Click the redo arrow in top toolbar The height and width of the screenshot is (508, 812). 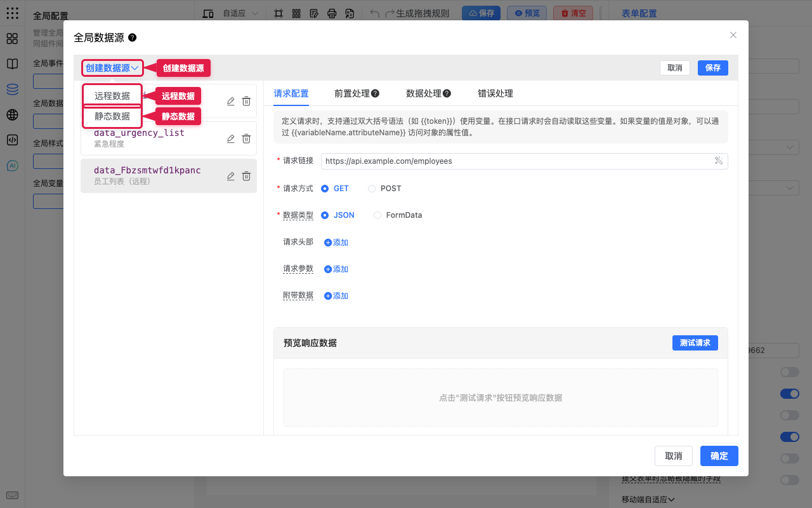tap(390, 13)
